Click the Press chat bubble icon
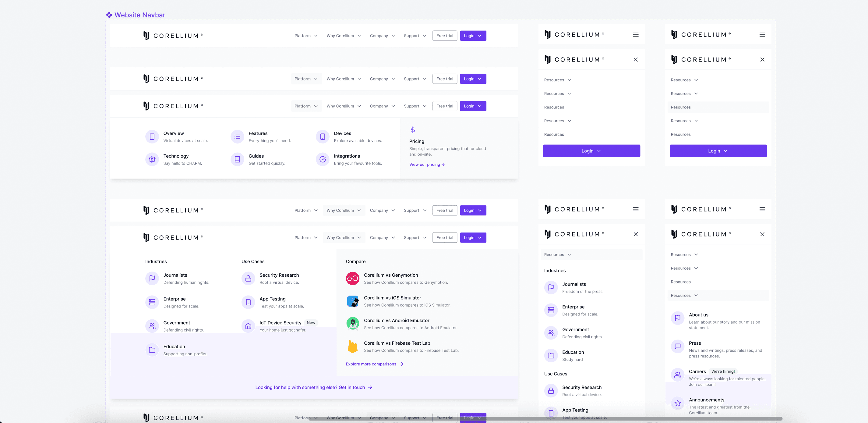Image resolution: width=868 pixels, height=423 pixels. point(677,346)
